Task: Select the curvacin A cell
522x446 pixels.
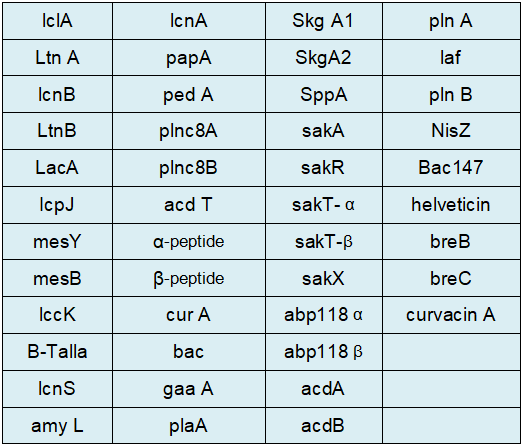Action: [451, 315]
